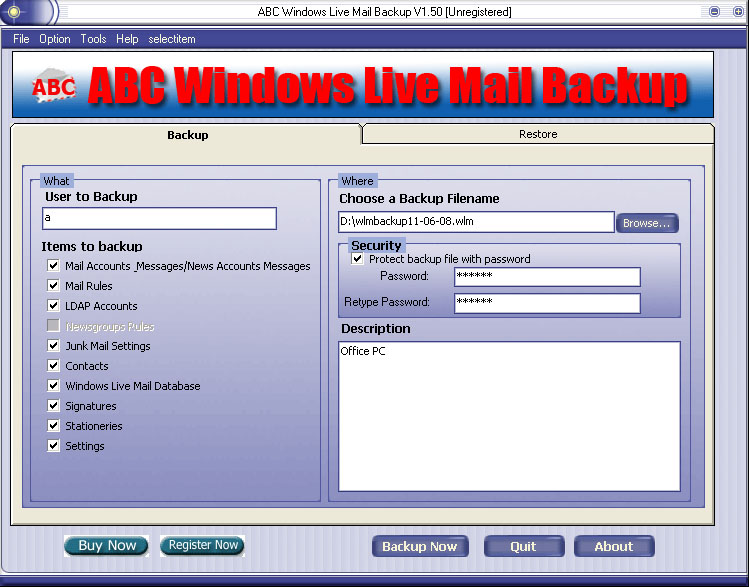Uncheck Junk Mail Settings
The image size is (749, 587).
[x=53, y=346]
